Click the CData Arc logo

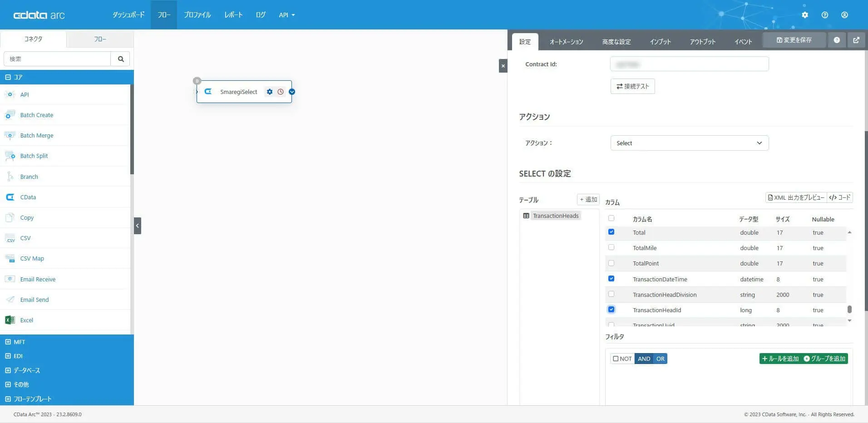pos(39,15)
